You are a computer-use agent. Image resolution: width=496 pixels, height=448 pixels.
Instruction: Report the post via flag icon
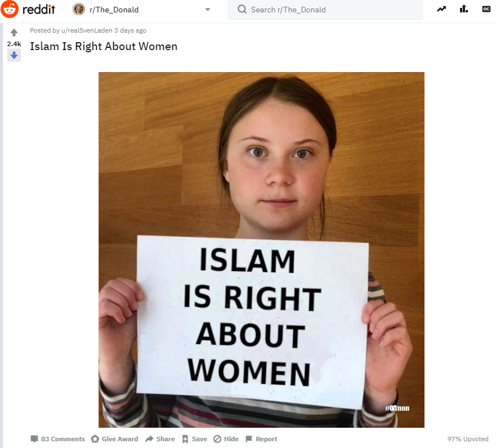tap(261, 439)
